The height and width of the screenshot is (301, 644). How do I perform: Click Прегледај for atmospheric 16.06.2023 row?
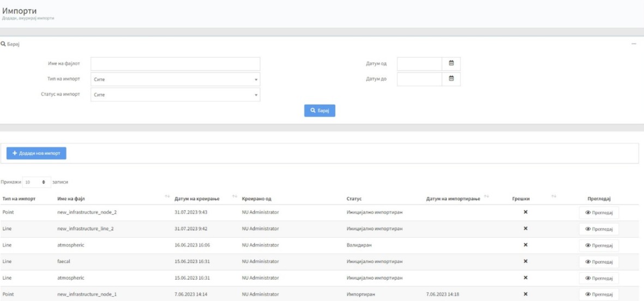click(x=599, y=245)
